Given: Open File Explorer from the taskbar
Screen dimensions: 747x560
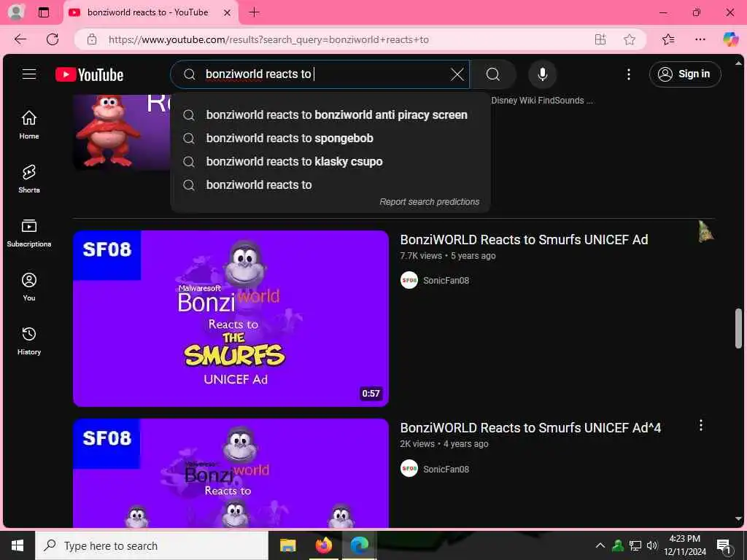Looking at the screenshot, I should (x=287, y=545).
